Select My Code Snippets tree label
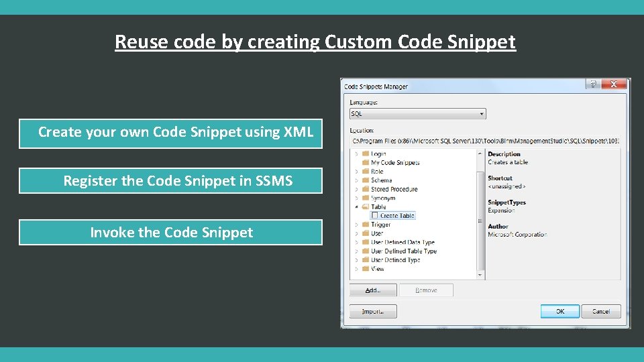This screenshot has width=644, height=362. [395, 162]
